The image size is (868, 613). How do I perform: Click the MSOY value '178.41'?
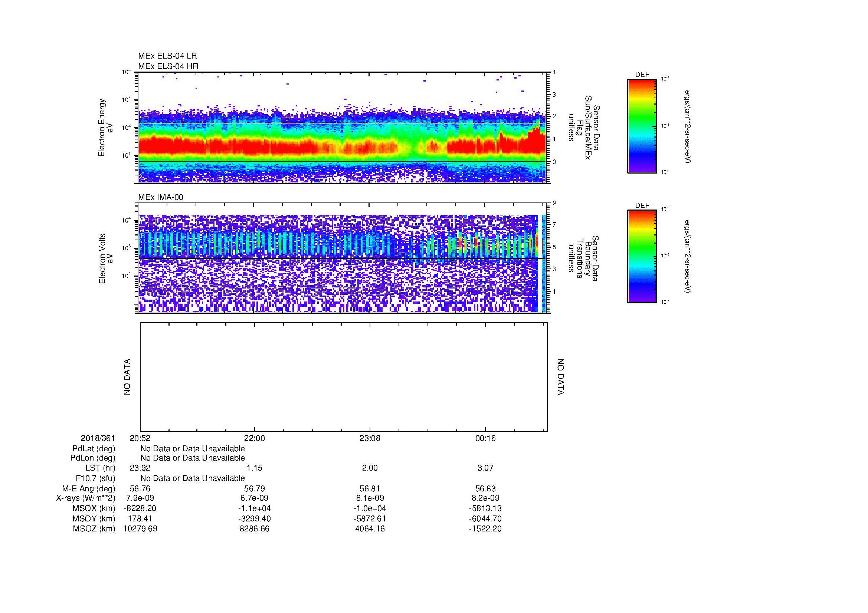[x=140, y=519]
